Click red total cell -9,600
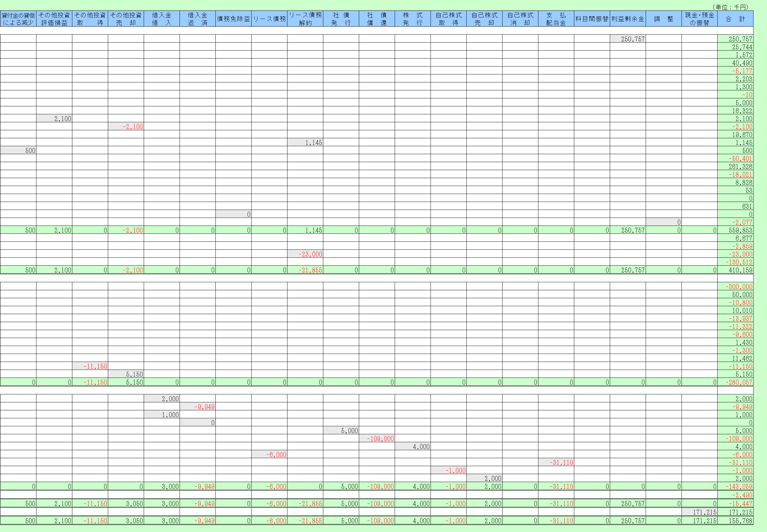 [735, 335]
